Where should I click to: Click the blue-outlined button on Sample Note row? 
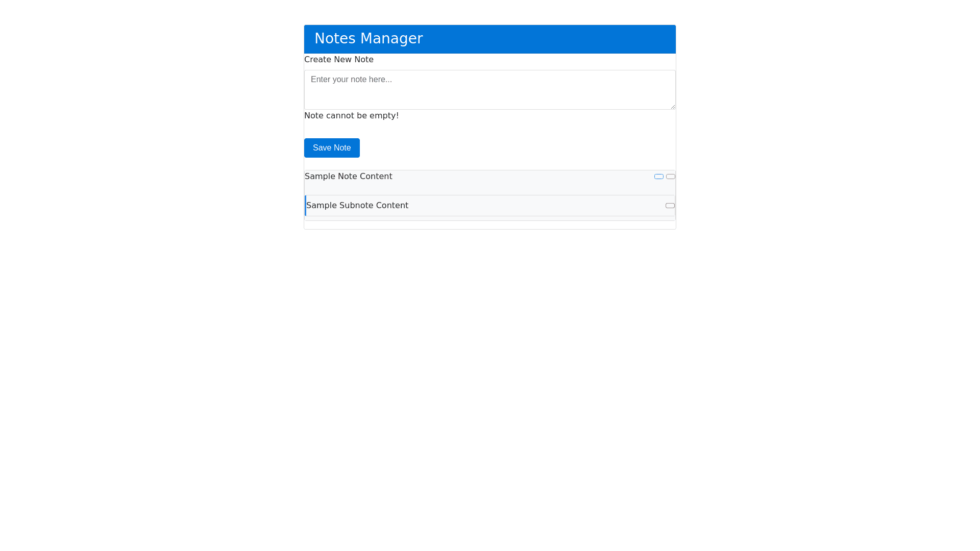659,177
